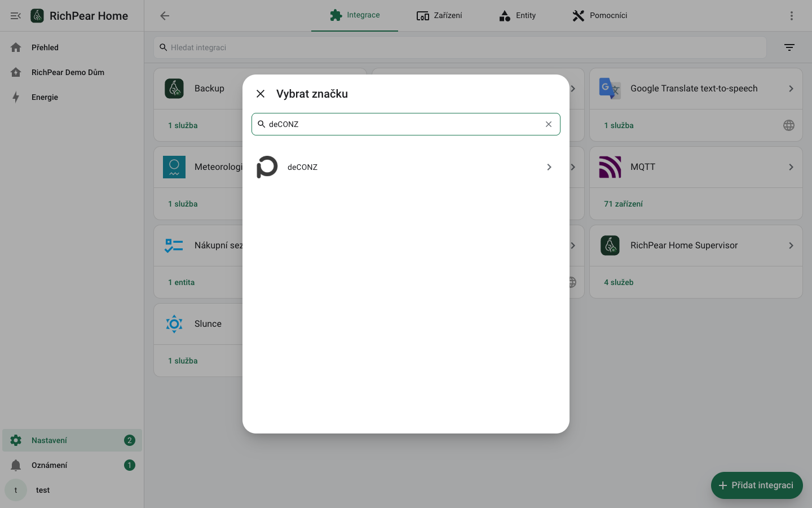Open the deCONZ entry chevron
812x508 pixels.
tap(549, 167)
